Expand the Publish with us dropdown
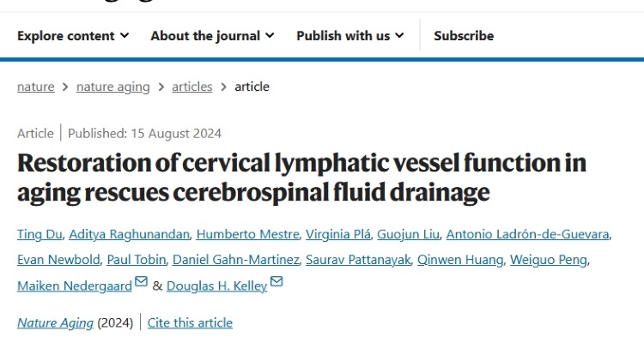This screenshot has height=343, width=644. [x=349, y=36]
